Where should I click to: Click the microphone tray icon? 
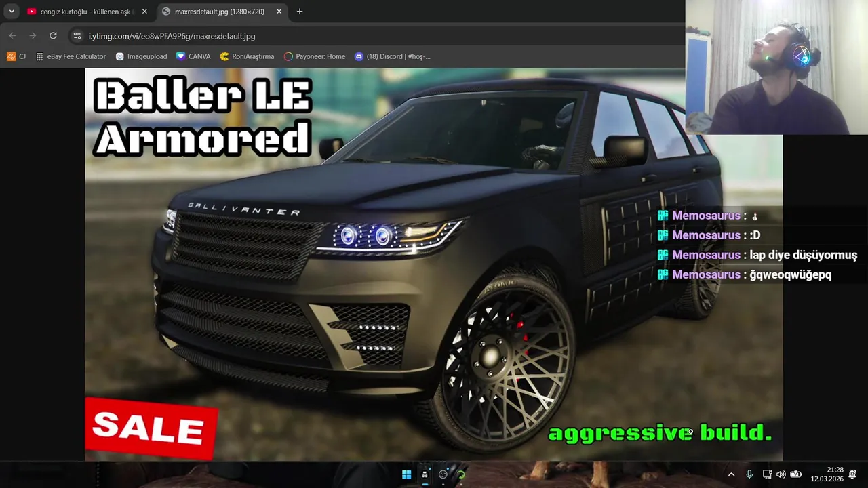[749, 474]
